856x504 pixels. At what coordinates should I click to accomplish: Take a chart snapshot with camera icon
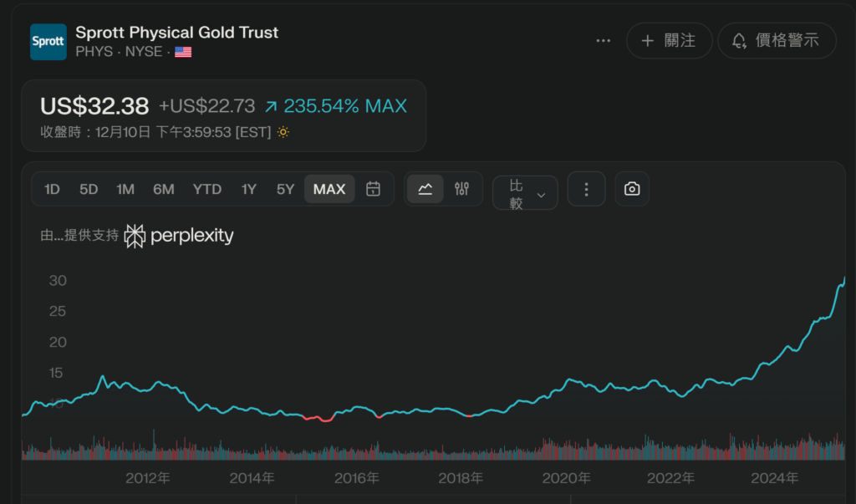point(632,190)
